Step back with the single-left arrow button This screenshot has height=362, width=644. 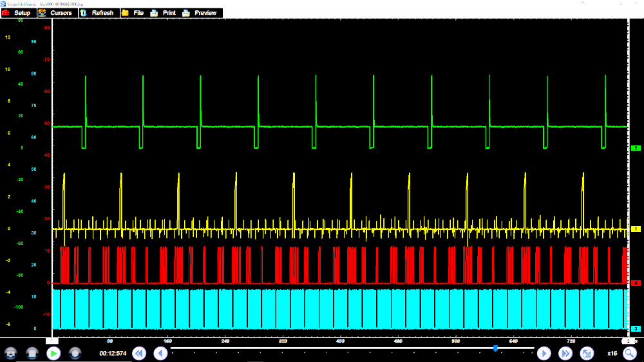pos(161,353)
